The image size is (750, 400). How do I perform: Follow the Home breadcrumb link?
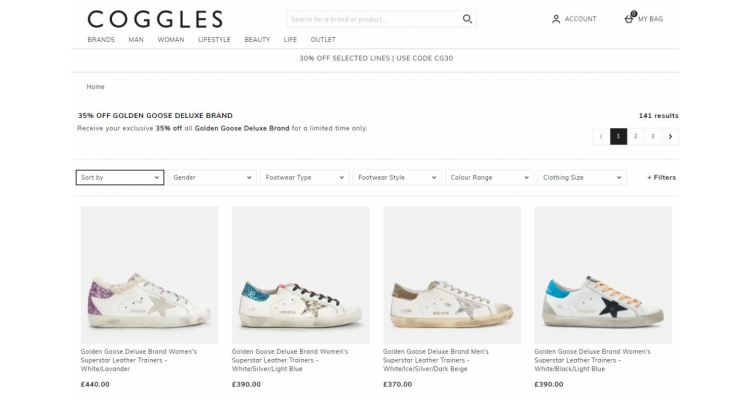(x=95, y=87)
